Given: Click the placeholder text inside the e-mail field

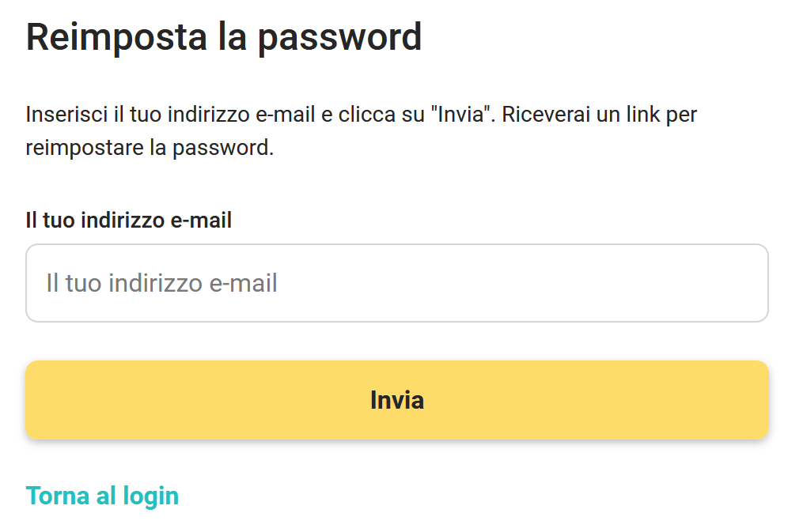Looking at the screenshot, I should click(x=161, y=283).
